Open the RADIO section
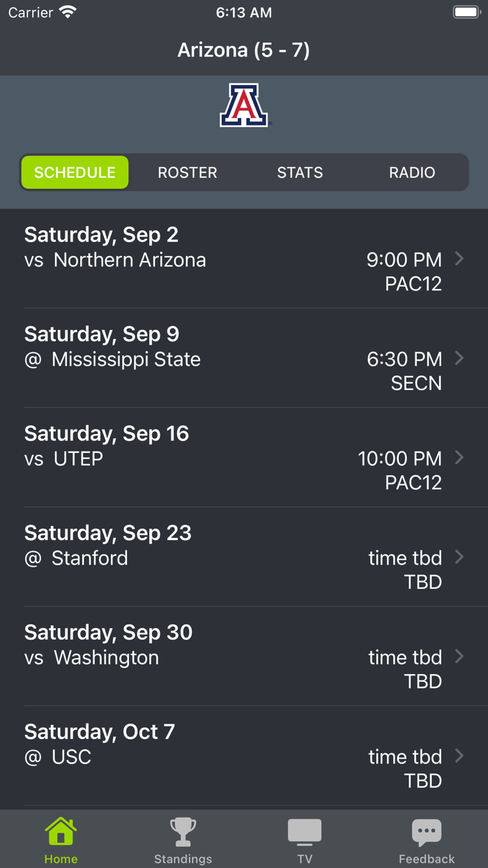Image resolution: width=488 pixels, height=868 pixels. click(x=411, y=172)
